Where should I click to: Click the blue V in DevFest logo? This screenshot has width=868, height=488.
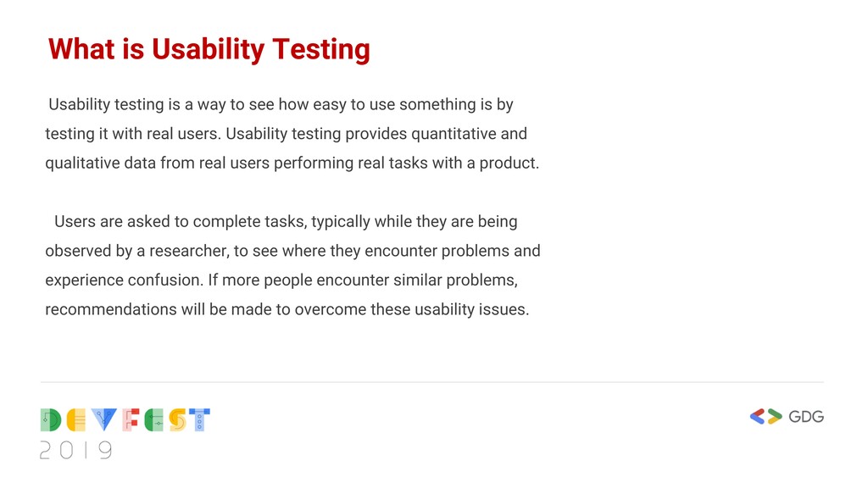(104, 420)
